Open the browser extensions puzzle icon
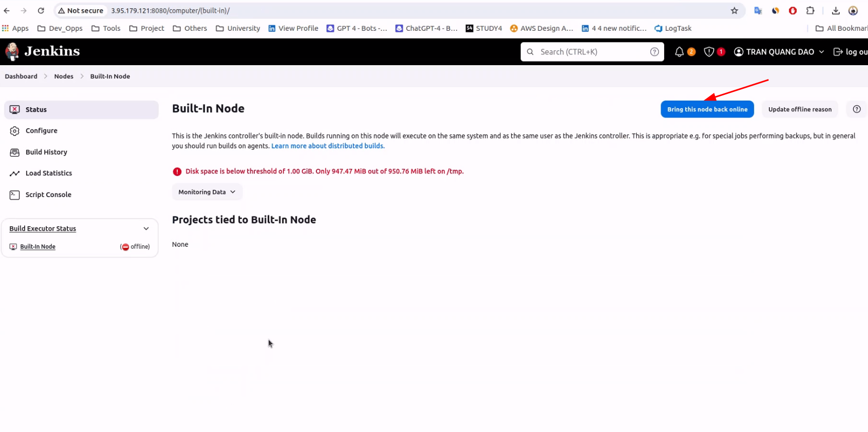 point(810,11)
